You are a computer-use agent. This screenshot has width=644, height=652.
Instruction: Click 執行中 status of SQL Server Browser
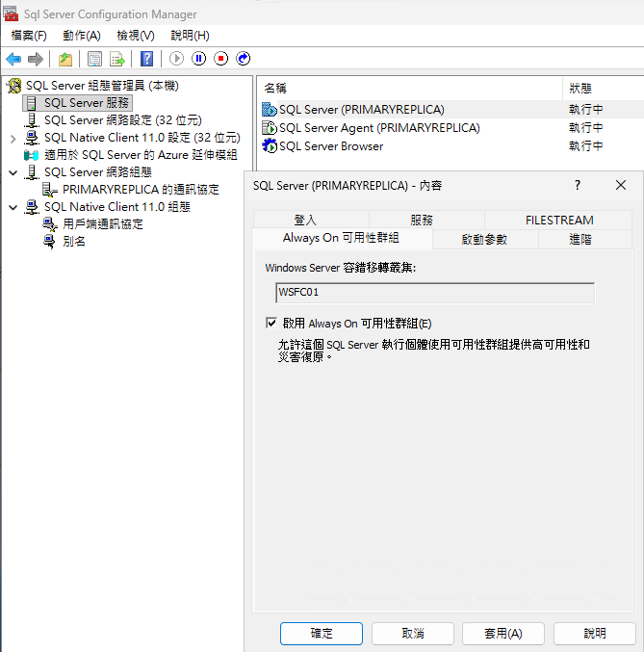coord(586,146)
